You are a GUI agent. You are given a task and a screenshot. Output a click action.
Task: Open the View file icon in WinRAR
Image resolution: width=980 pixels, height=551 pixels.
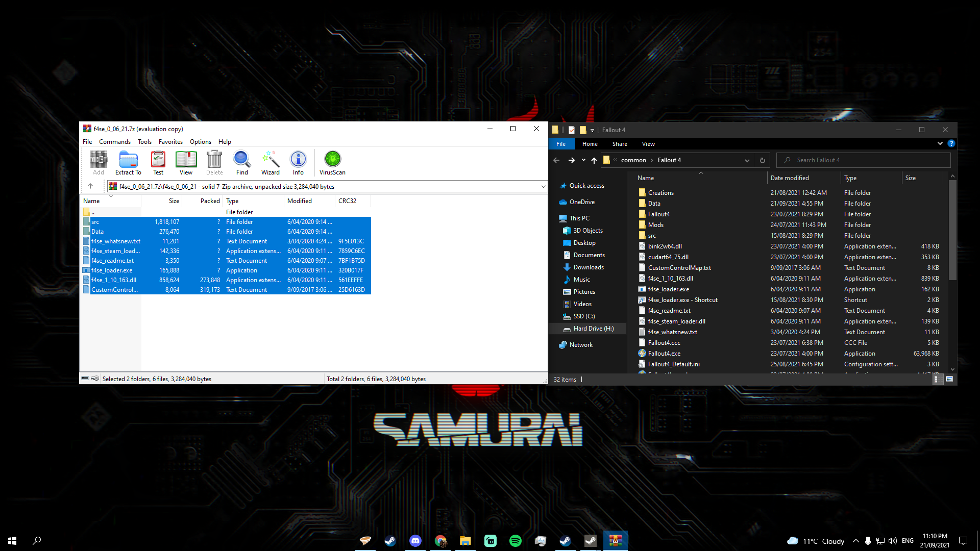(186, 163)
